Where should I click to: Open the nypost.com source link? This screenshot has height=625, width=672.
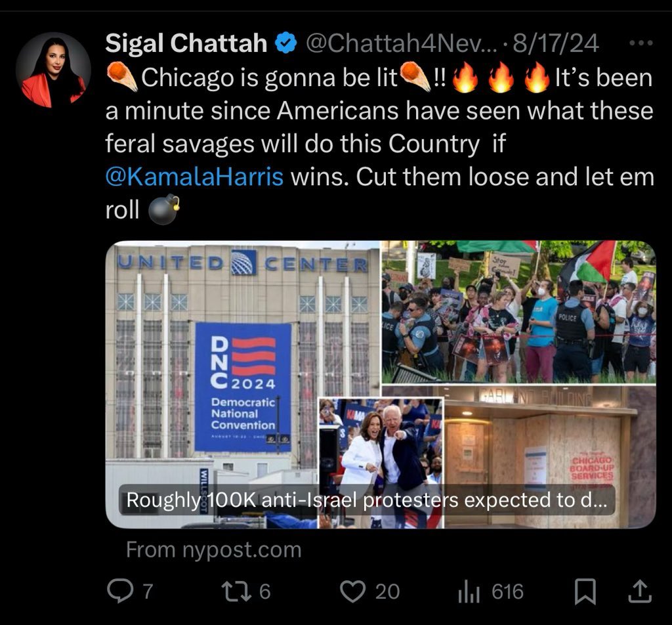point(214,550)
